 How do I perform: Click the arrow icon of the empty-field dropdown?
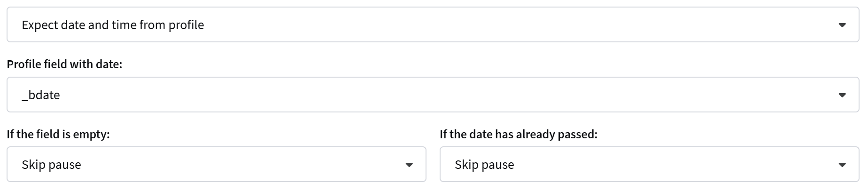(409, 165)
